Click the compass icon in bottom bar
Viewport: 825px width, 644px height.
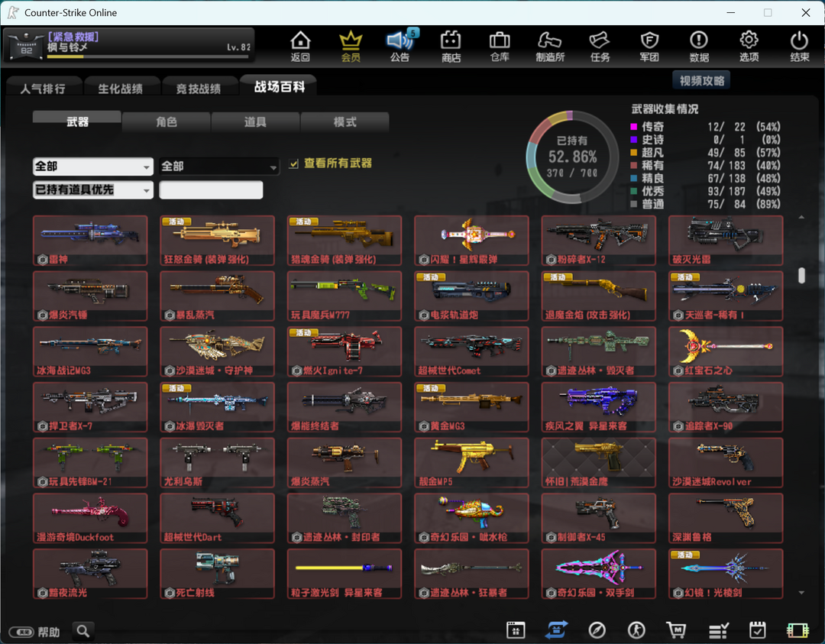click(x=597, y=629)
